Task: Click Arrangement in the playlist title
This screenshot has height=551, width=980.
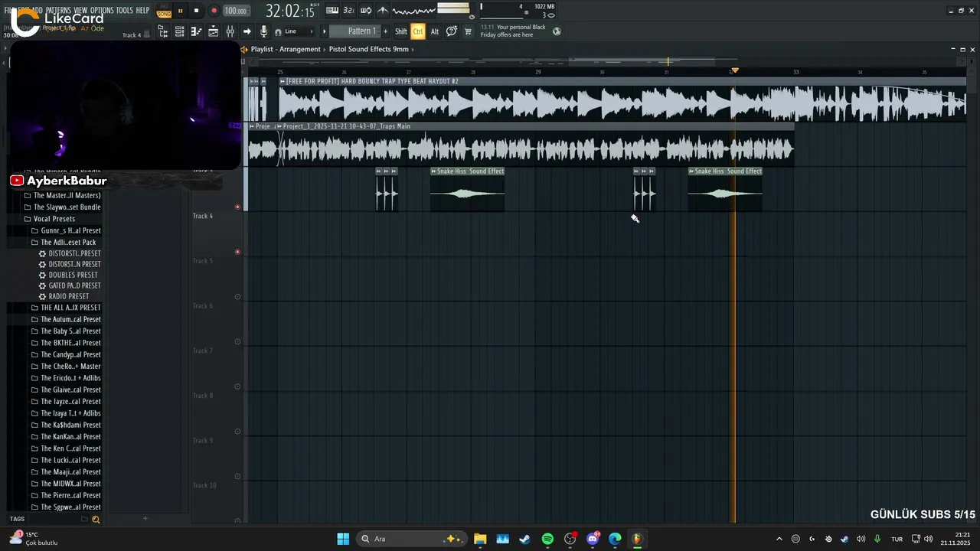Action: click(300, 49)
